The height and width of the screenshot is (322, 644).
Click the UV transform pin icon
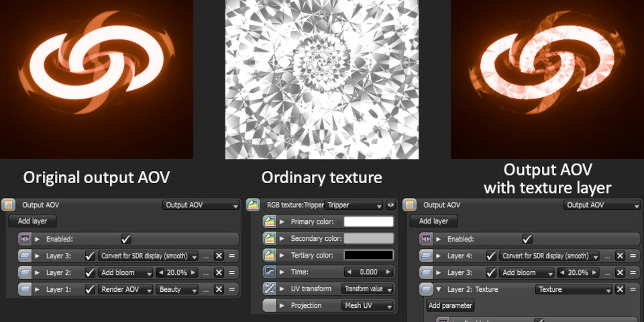(x=270, y=288)
